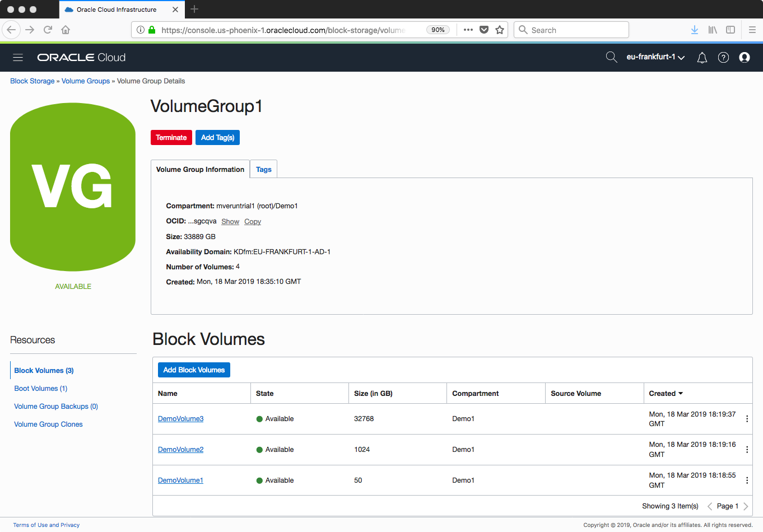The image size is (763, 532).
Task: Reload the current page
Action: [48, 30]
